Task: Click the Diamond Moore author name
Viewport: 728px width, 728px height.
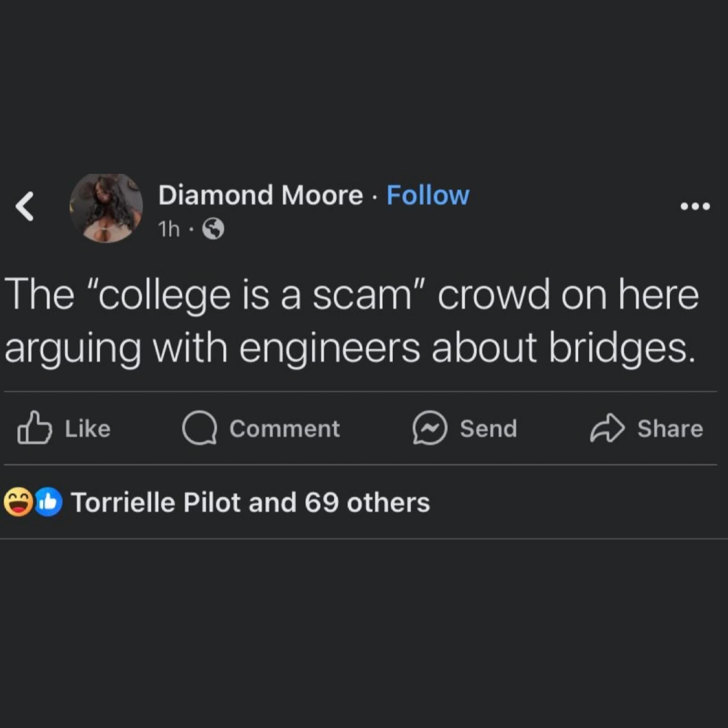Action: 260,195
